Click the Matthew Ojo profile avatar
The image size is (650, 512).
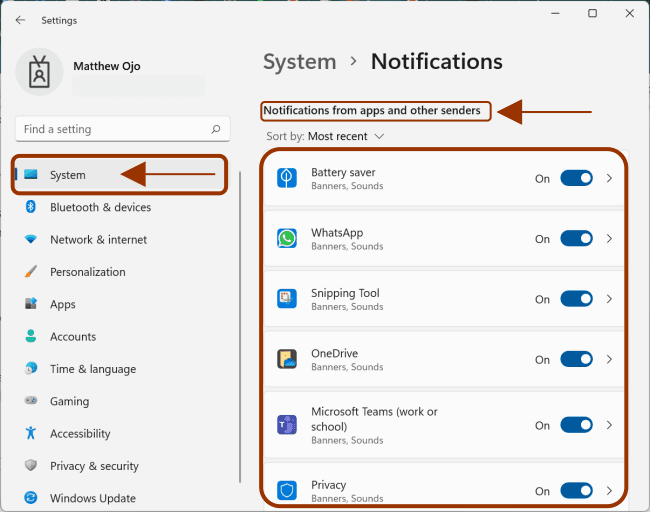click(x=39, y=72)
